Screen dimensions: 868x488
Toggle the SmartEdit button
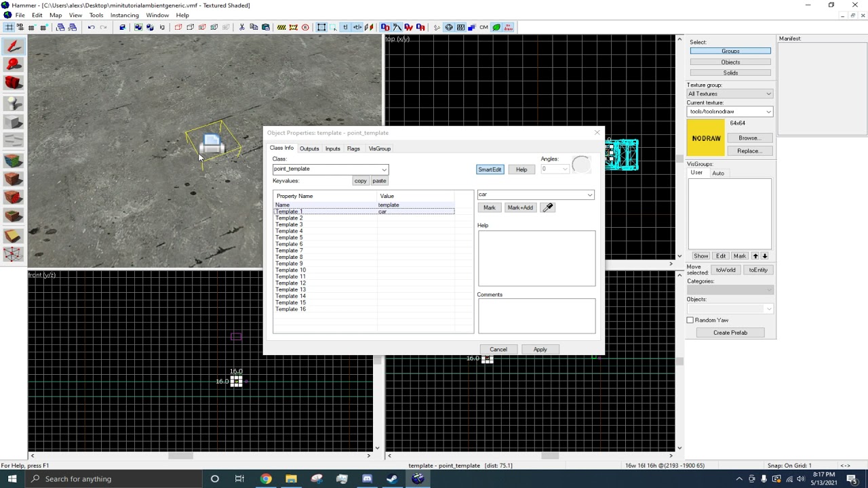pyautogui.click(x=489, y=169)
